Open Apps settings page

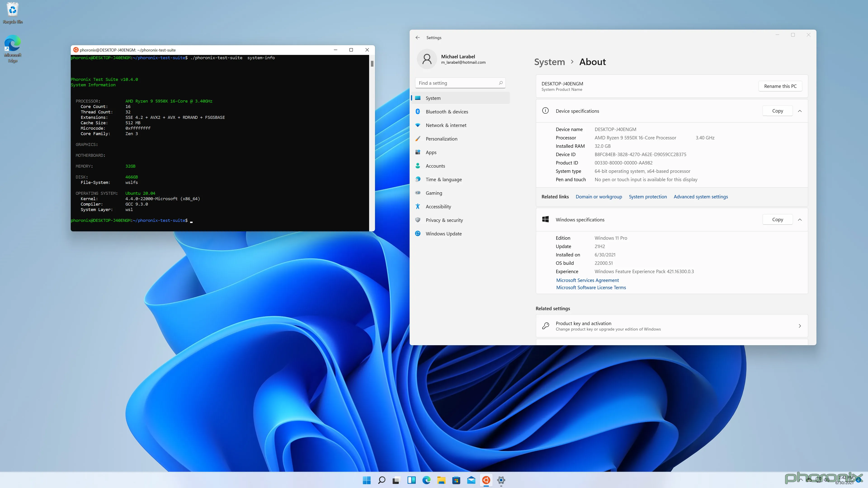(x=460, y=152)
